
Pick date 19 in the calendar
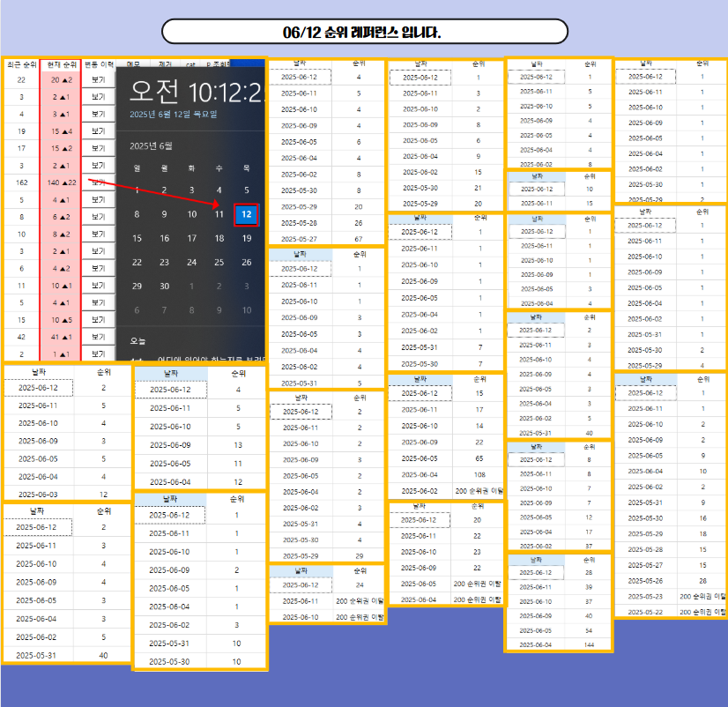[247, 239]
